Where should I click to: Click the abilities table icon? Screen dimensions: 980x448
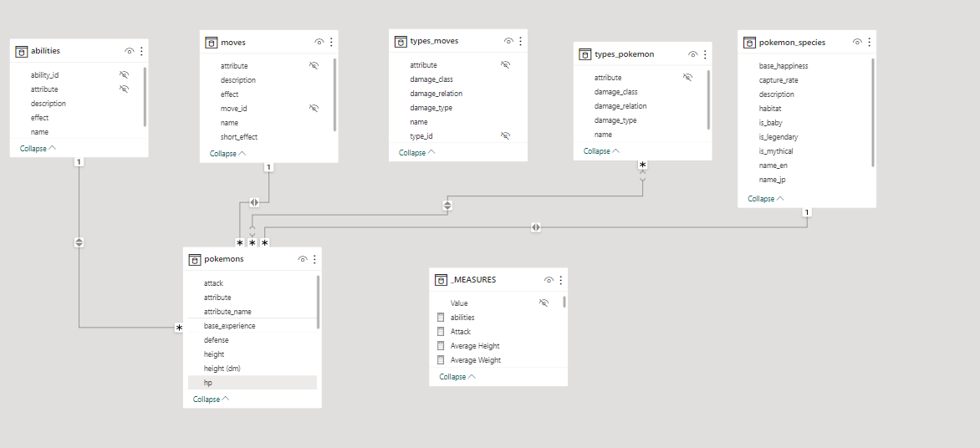pos(22,51)
